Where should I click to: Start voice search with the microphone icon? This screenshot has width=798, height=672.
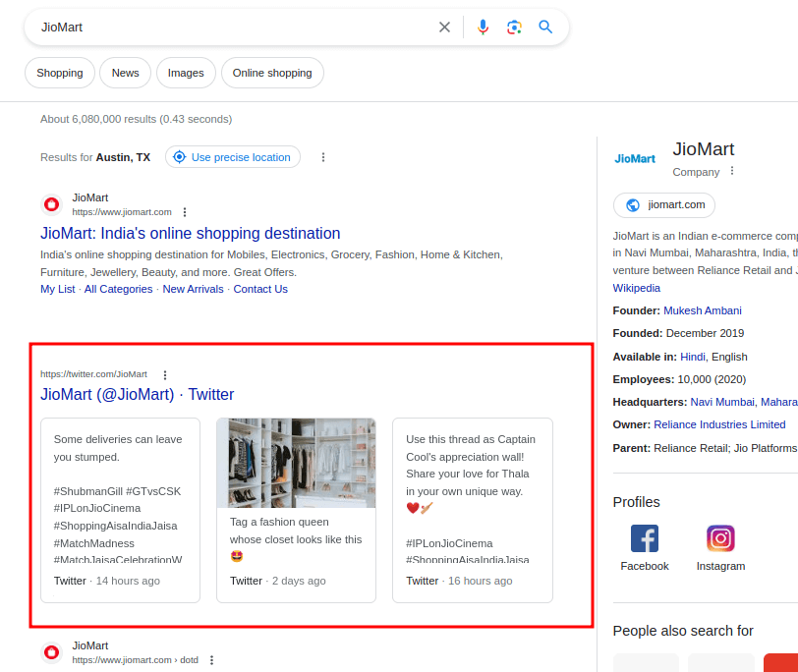coord(483,28)
